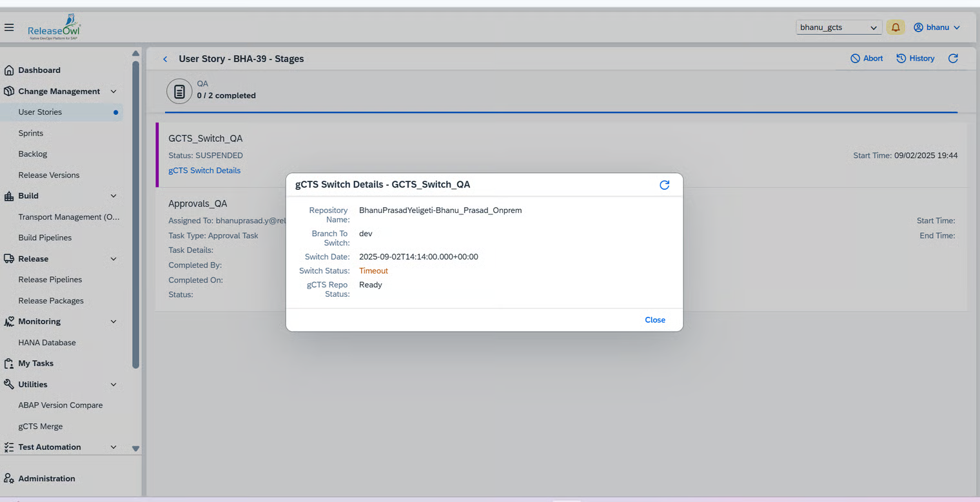The image size is (980, 502).
Task: Open the bhanu user profile menu
Action: pyautogui.click(x=937, y=27)
